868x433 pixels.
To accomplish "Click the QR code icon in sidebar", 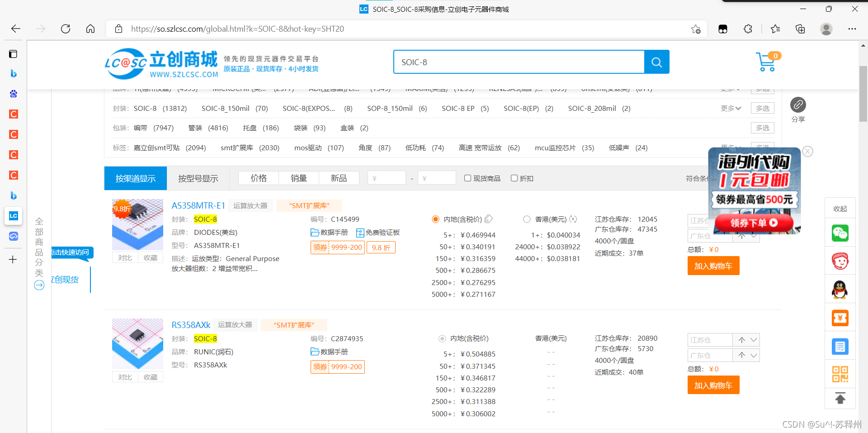I will tap(840, 374).
